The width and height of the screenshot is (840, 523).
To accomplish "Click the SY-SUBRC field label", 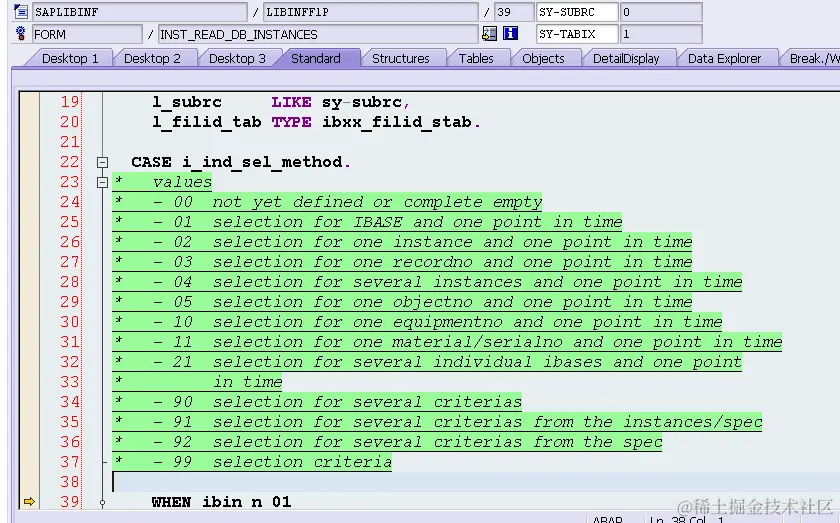I will (x=577, y=12).
